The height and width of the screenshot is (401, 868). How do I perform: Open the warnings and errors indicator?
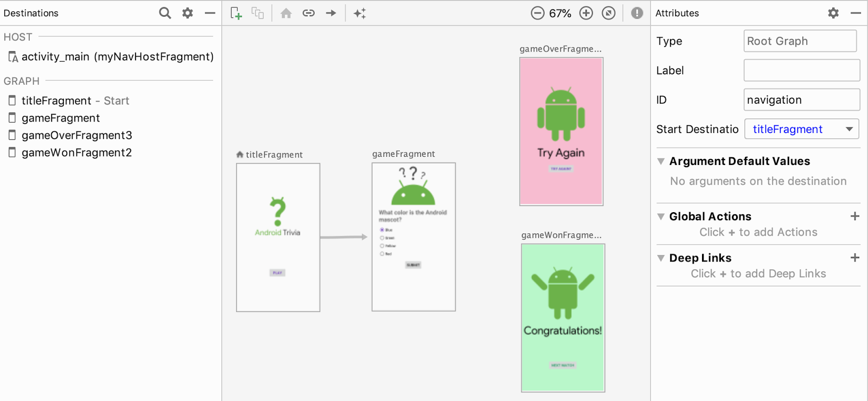coord(637,13)
